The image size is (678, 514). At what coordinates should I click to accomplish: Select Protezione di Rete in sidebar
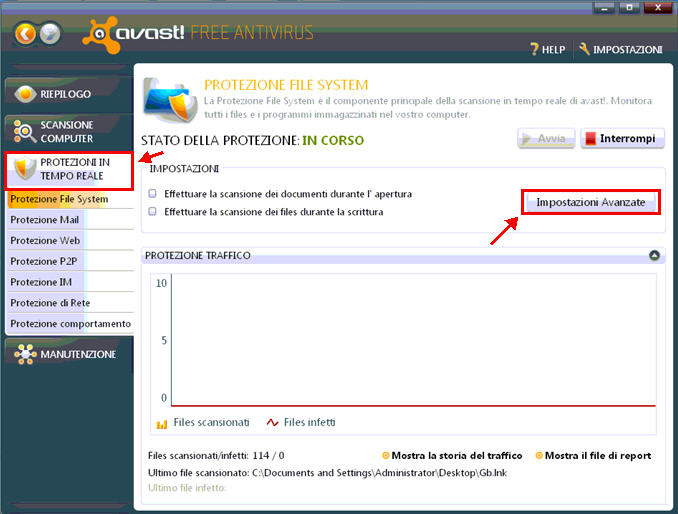(71, 303)
